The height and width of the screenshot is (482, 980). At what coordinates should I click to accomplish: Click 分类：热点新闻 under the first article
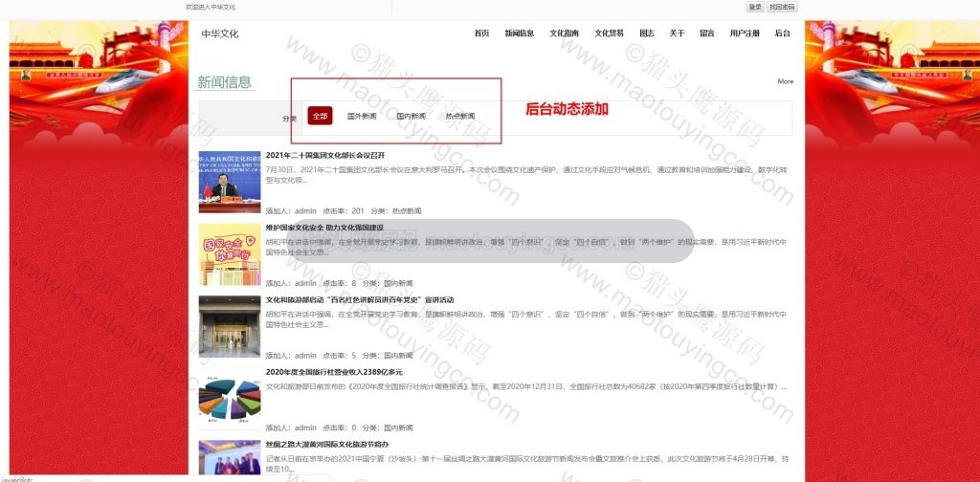[x=396, y=211]
